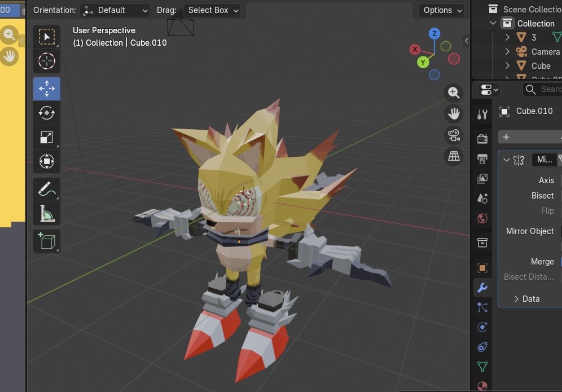Screen dimensions: 562x392
Task: Expand the Cube item in outliner
Action: [x=507, y=65]
